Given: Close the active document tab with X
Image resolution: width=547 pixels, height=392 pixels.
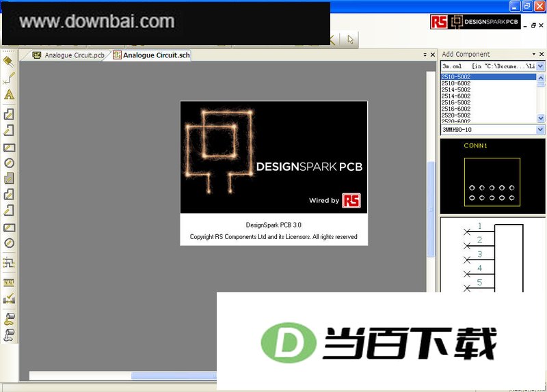Looking at the screenshot, I should tap(433, 55).
